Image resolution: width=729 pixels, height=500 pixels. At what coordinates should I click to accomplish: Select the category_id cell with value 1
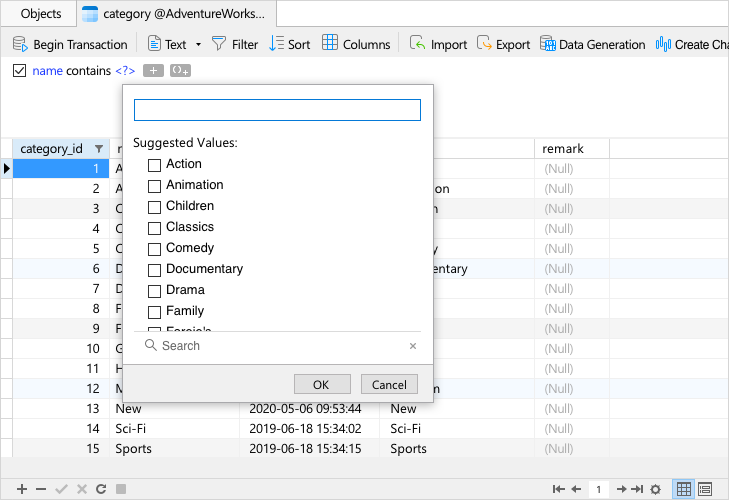(x=61, y=168)
